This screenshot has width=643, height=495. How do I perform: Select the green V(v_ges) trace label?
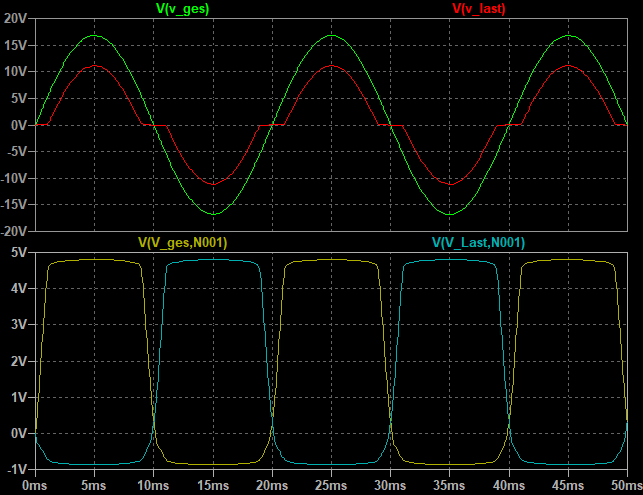[x=182, y=8]
